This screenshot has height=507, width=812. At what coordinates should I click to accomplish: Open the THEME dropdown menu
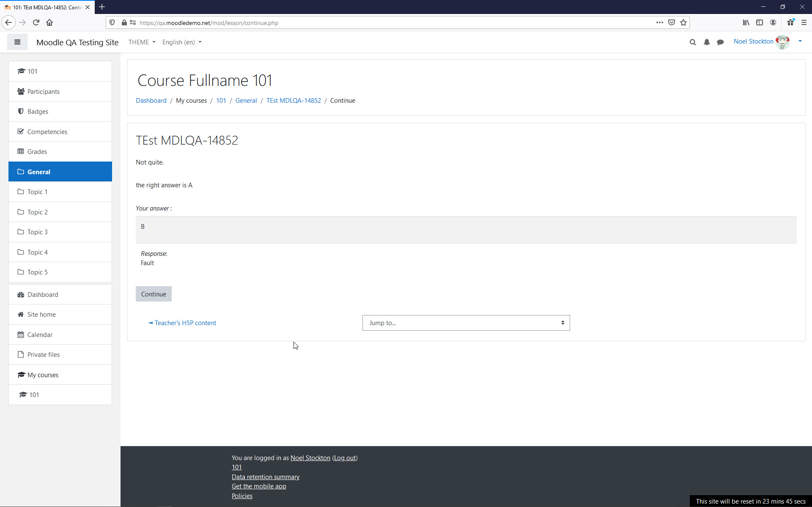pos(142,42)
